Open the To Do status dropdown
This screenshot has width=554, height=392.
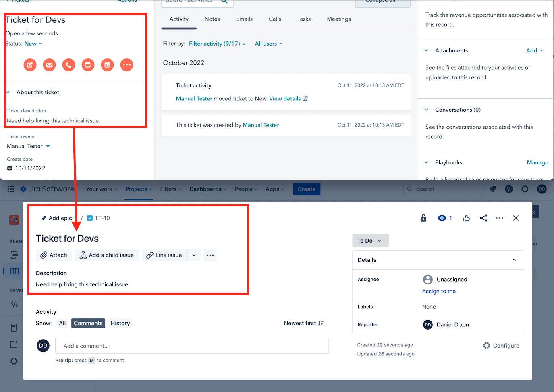click(x=369, y=240)
